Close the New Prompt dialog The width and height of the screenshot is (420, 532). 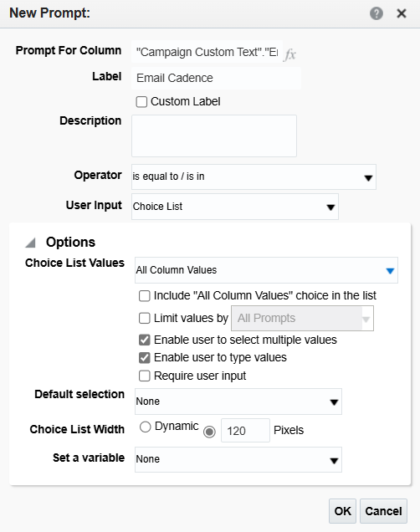point(402,13)
